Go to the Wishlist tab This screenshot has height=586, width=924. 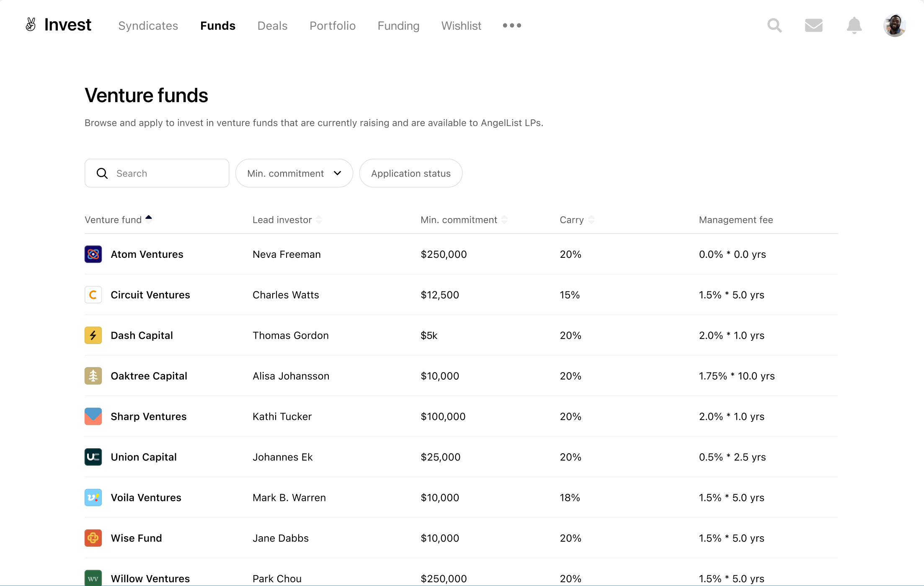(x=461, y=26)
